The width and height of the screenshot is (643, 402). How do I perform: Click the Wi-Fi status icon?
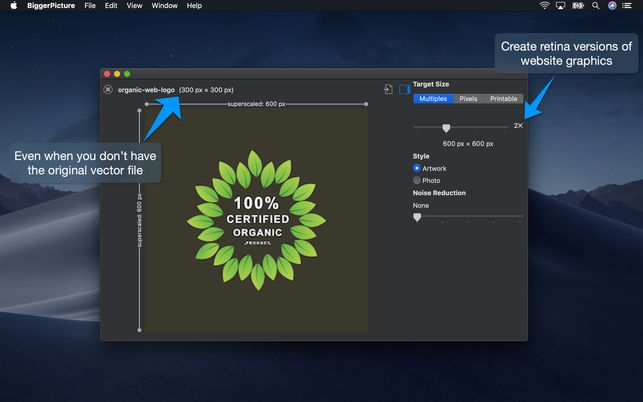click(x=544, y=6)
